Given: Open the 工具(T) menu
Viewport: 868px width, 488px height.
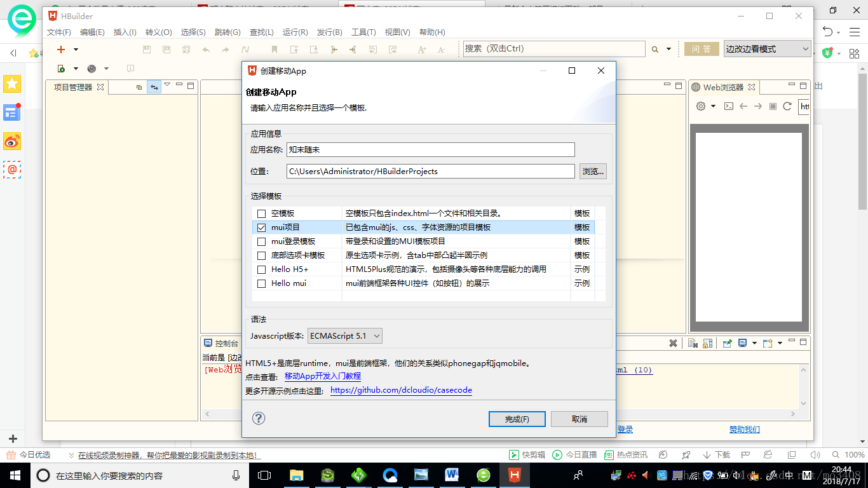Looking at the screenshot, I should point(363,32).
